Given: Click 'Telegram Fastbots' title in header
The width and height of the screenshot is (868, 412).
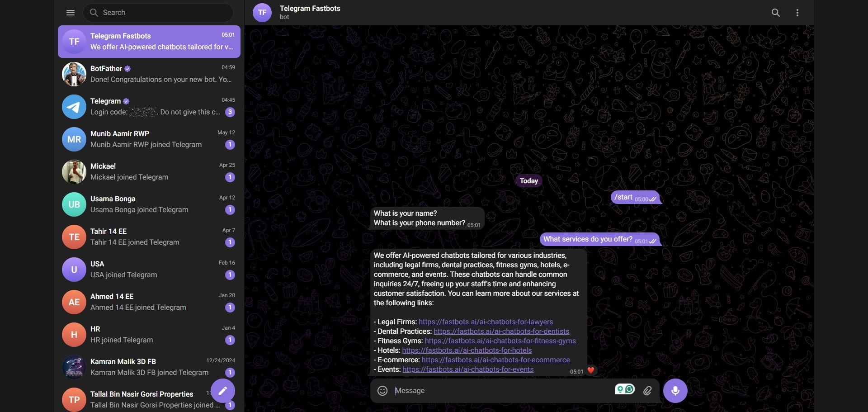Looking at the screenshot, I should point(310,8).
